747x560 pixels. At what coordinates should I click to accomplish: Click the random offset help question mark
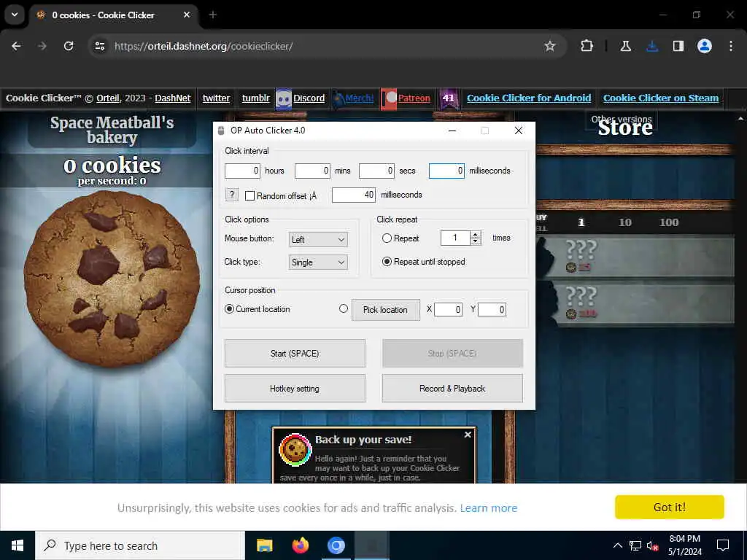point(231,194)
